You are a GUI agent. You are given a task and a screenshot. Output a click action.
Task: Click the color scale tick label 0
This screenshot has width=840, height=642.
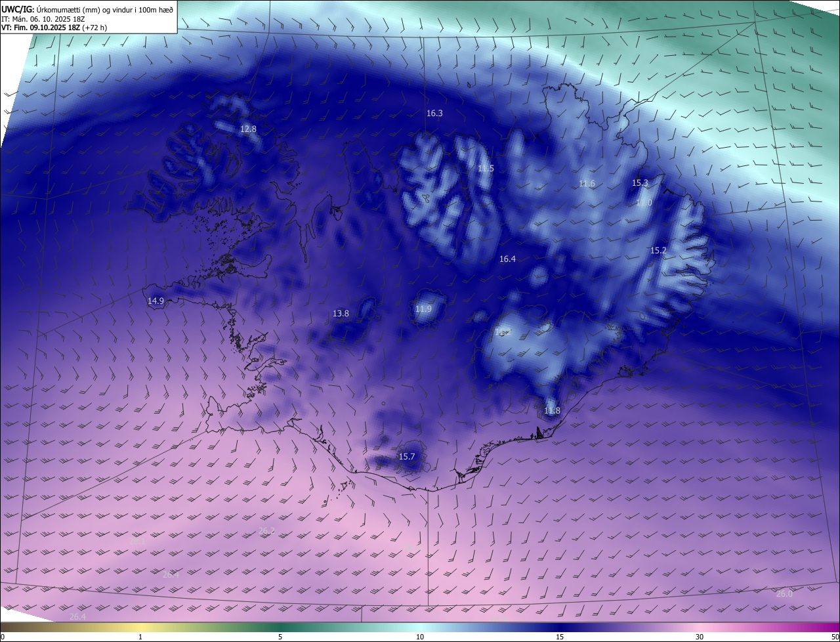click(x=3, y=637)
